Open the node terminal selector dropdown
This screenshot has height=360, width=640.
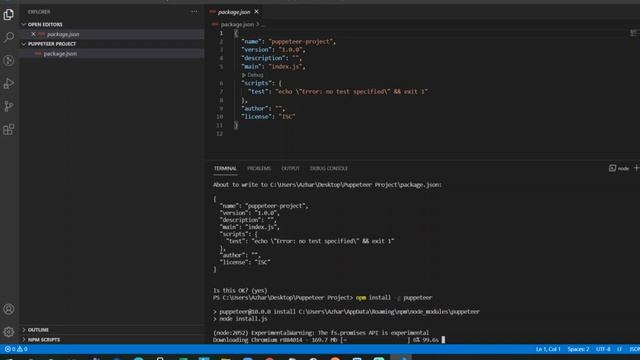619,168
